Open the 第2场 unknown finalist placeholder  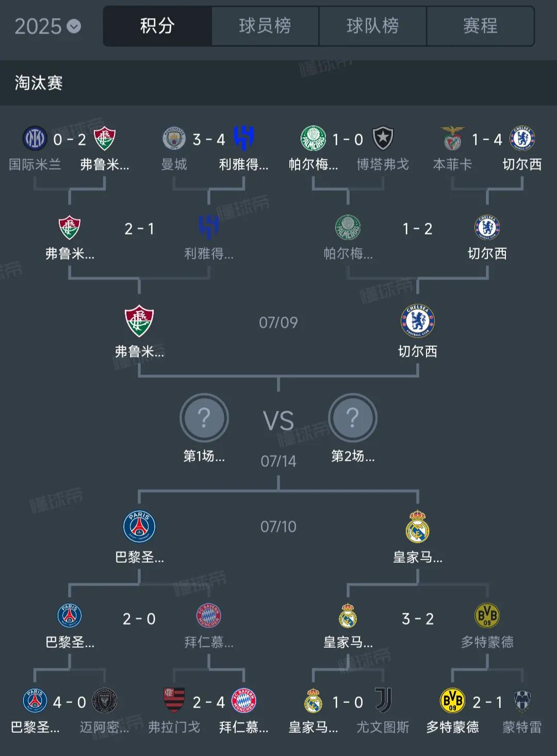point(353,417)
